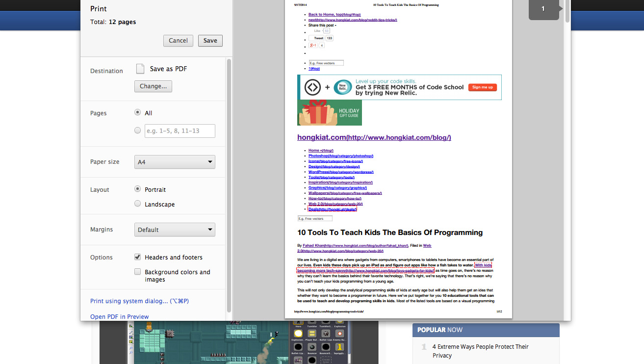The height and width of the screenshot is (364, 644).
Task: Click the New Relic logo in the banner
Action: (343, 87)
